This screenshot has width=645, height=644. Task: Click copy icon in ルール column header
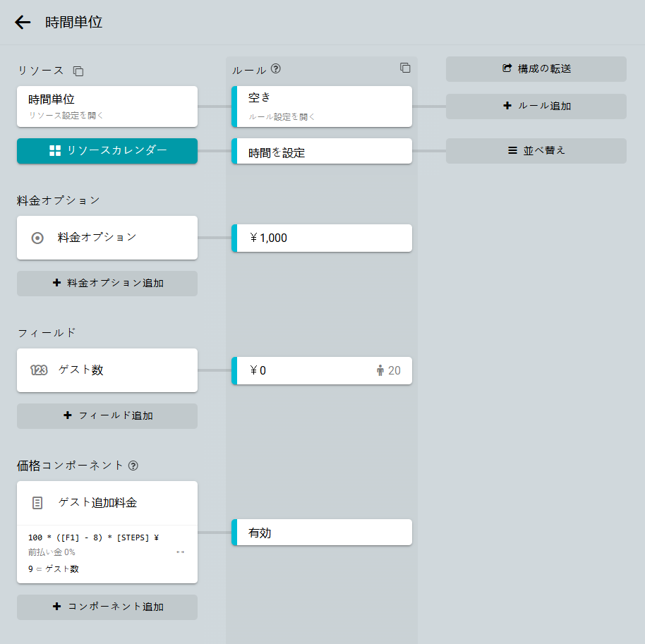click(405, 68)
